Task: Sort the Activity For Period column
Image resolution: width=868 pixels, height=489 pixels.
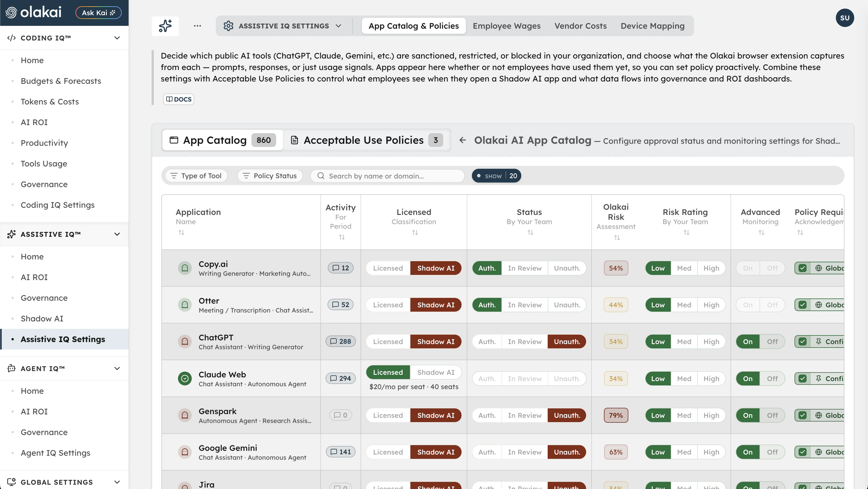Action: coord(342,237)
